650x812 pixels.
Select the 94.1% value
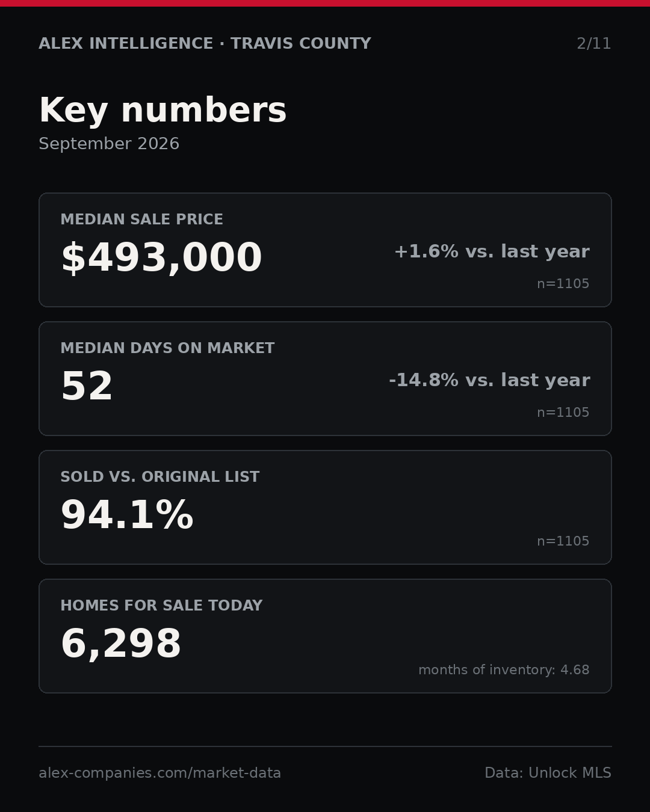127,515
